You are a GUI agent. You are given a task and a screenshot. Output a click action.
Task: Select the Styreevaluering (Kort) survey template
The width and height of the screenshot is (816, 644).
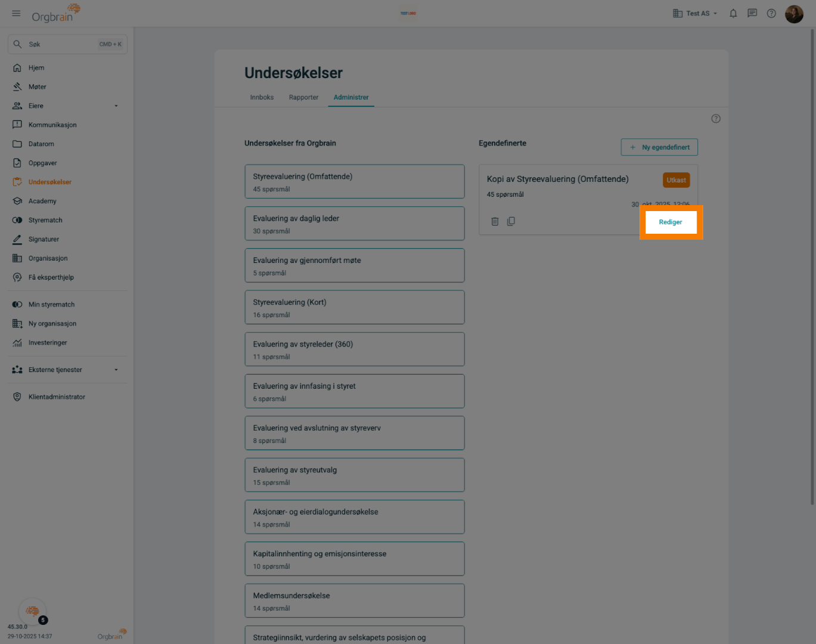tap(354, 308)
